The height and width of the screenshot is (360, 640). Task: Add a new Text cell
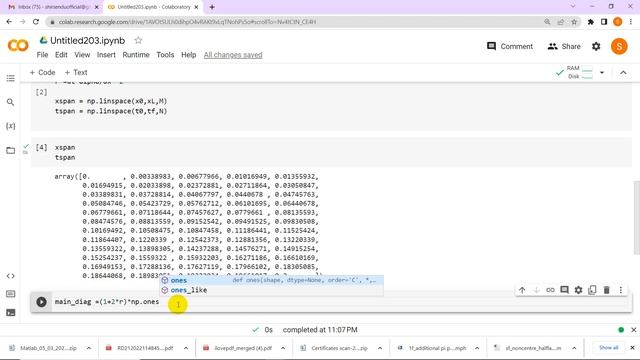coord(76,72)
